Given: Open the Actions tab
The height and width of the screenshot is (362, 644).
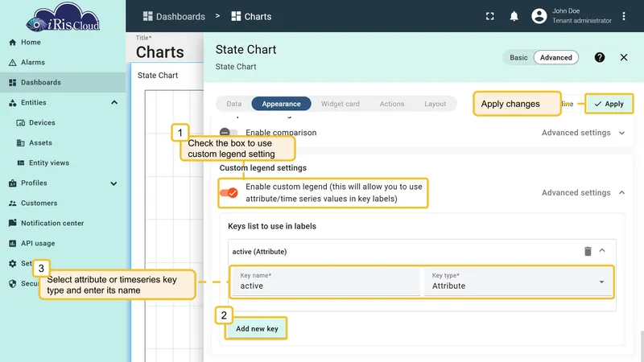Looking at the screenshot, I should [392, 104].
